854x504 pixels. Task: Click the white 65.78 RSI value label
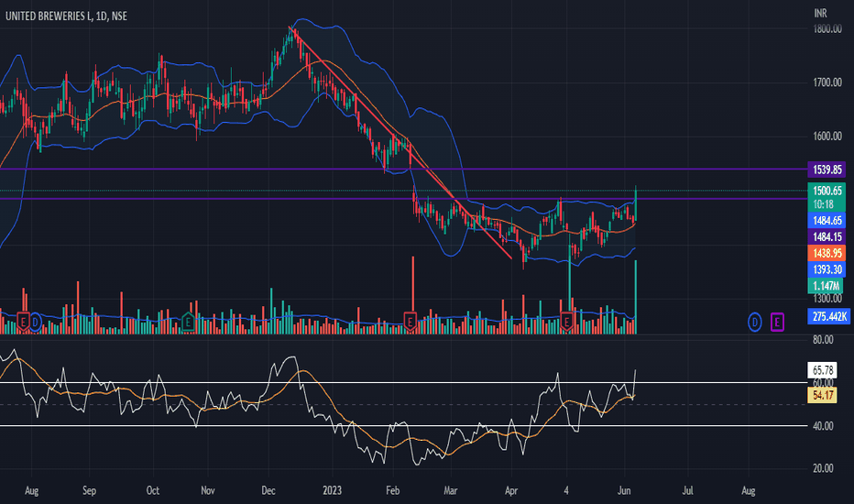coord(823,370)
